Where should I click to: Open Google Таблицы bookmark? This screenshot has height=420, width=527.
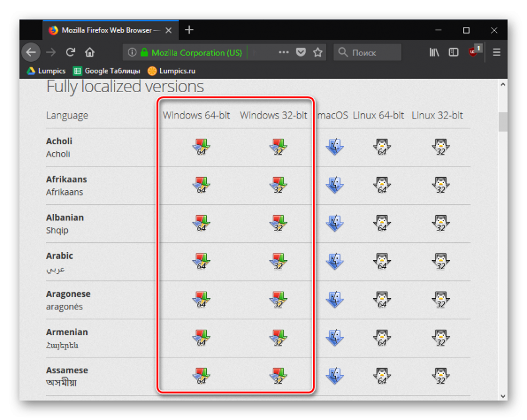(x=107, y=71)
